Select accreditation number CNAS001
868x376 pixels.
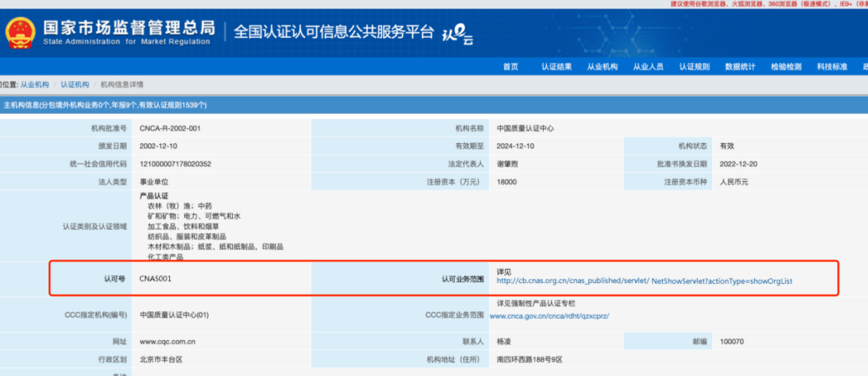click(156, 279)
